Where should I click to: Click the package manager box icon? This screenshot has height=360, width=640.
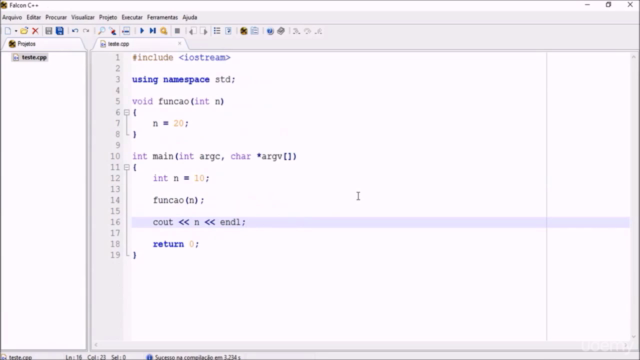click(x=281, y=31)
